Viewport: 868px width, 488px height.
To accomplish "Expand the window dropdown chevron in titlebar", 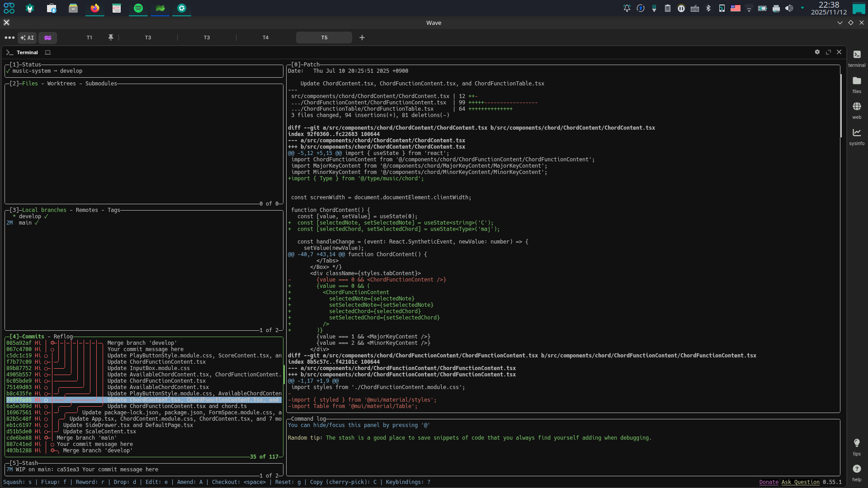I will point(840,23).
